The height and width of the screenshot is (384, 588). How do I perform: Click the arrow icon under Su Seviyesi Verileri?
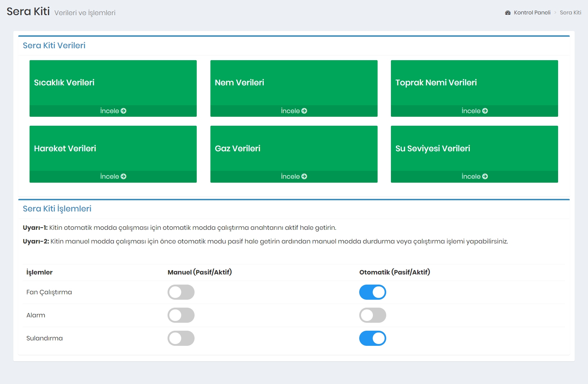coord(485,177)
